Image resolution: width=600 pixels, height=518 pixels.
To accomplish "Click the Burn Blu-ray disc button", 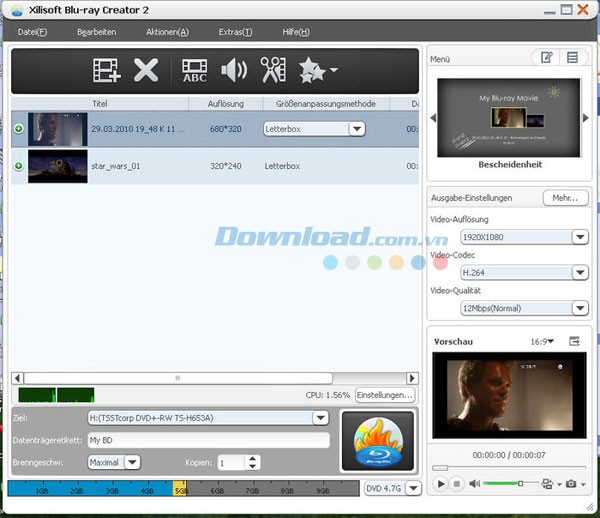I will tap(378, 441).
